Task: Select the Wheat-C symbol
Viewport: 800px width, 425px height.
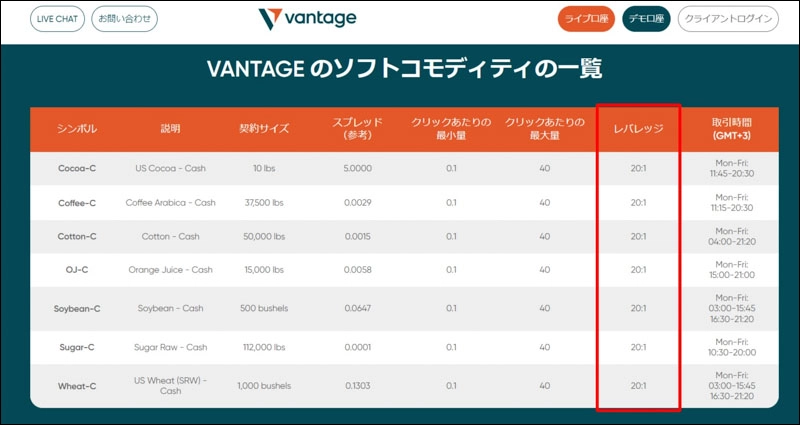Action: [x=77, y=385]
